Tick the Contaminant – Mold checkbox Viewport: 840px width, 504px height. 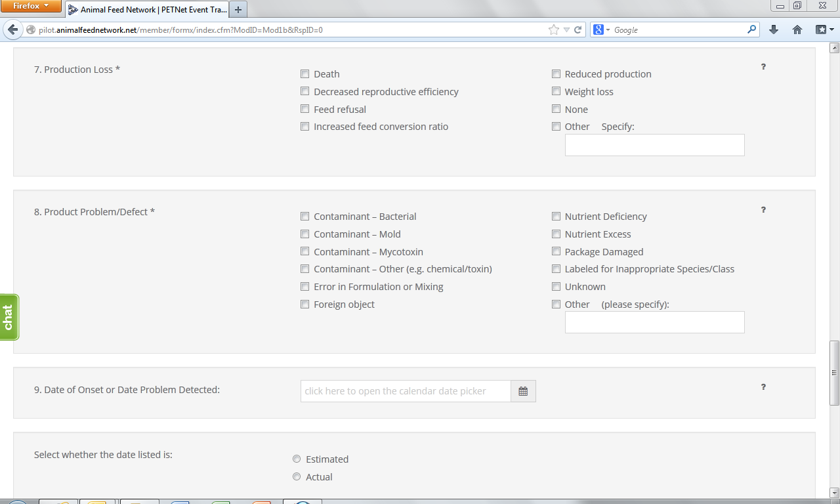pyautogui.click(x=305, y=234)
